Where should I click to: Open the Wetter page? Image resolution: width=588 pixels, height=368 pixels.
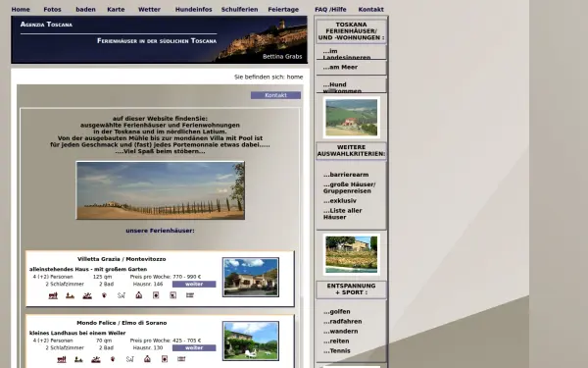coord(149,10)
